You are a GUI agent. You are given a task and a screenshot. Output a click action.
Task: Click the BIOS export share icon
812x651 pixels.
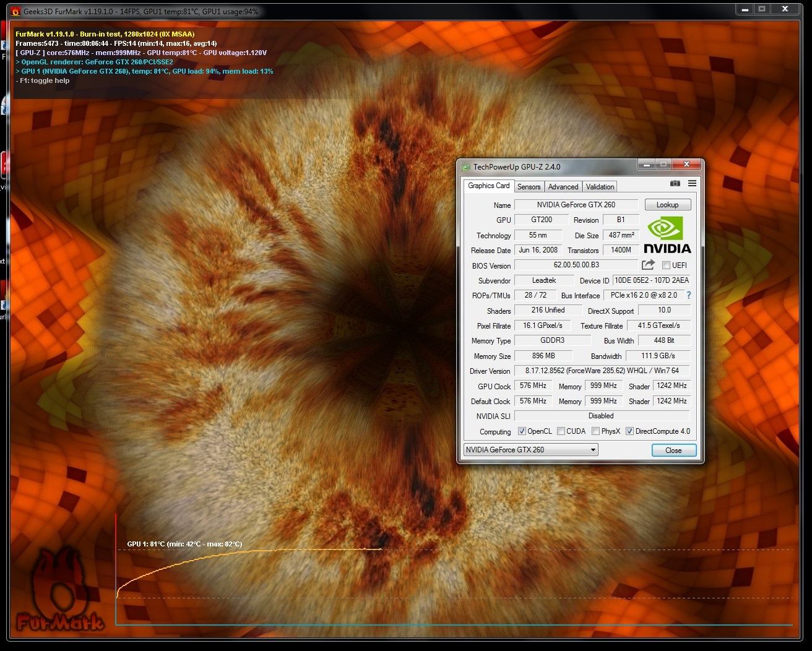[x=648, y=265]
